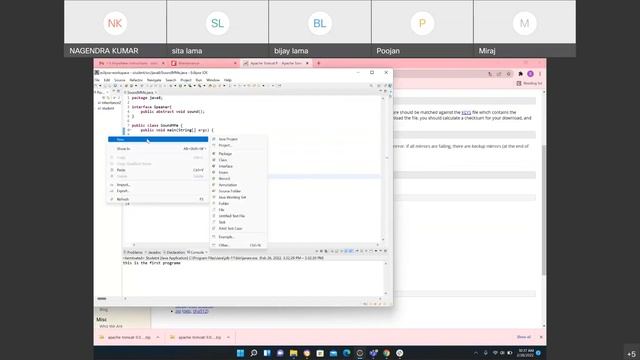The width and height of the screenshot is (640, 360).
Task: Open Chrome three-dot menu icon
Action: pyautogui.click(x=540, y=74)
